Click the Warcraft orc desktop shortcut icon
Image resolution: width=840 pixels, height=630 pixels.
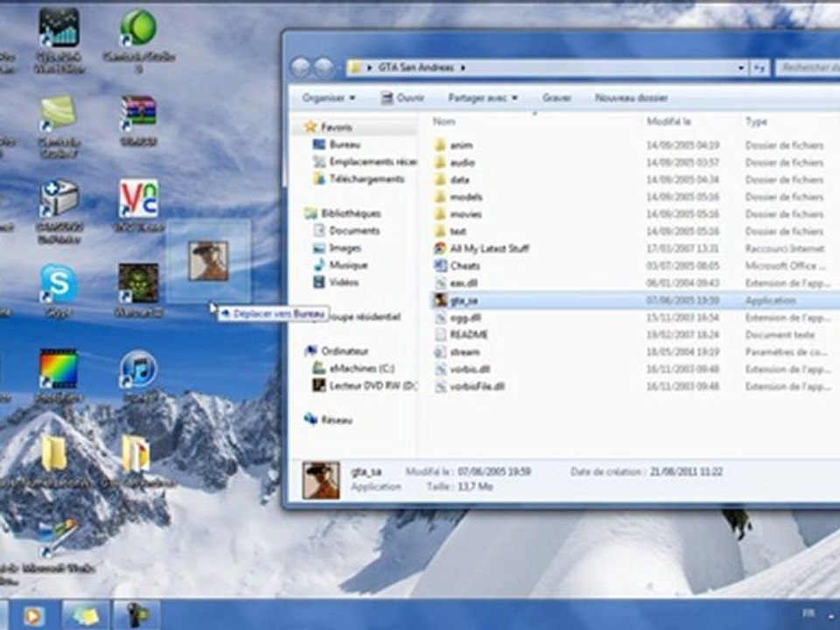[x=138, y=283]
